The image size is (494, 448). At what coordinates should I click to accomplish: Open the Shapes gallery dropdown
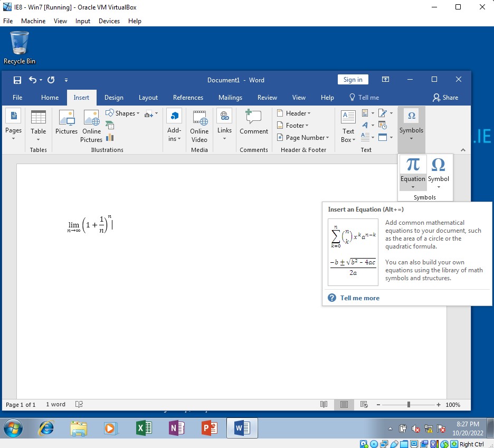point(122,113)
